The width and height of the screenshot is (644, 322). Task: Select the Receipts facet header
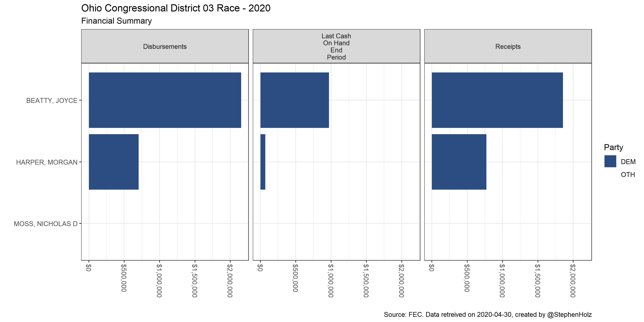pos(508,47)
